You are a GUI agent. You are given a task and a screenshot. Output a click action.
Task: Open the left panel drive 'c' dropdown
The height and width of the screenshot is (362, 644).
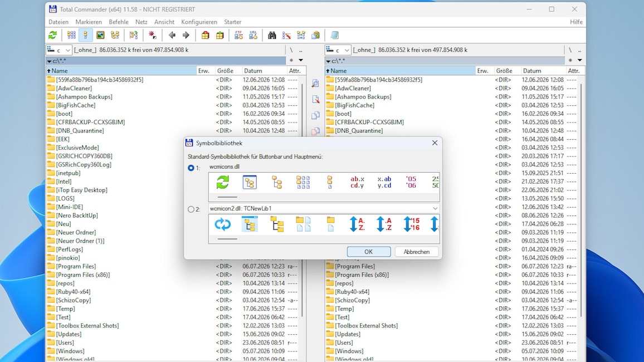coord(59,50)
